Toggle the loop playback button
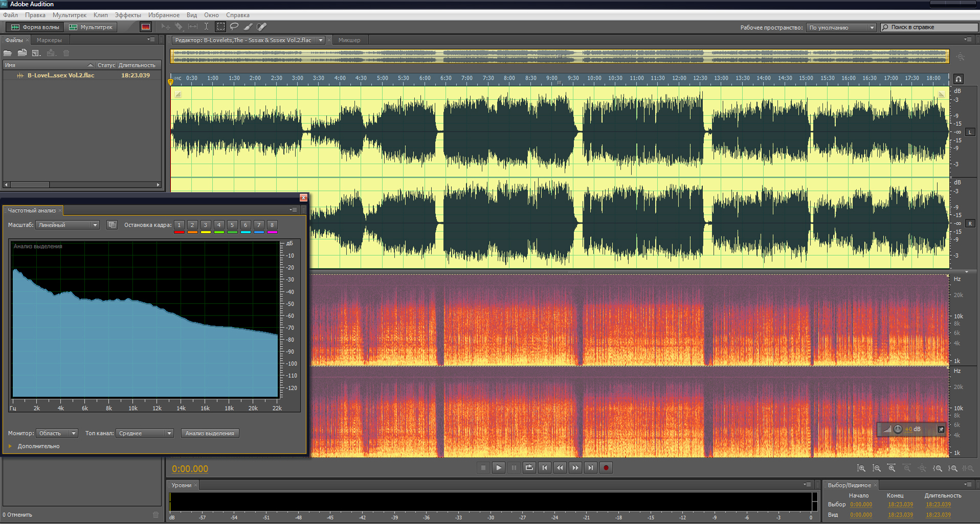980x524 pixels. click(529, 468)
